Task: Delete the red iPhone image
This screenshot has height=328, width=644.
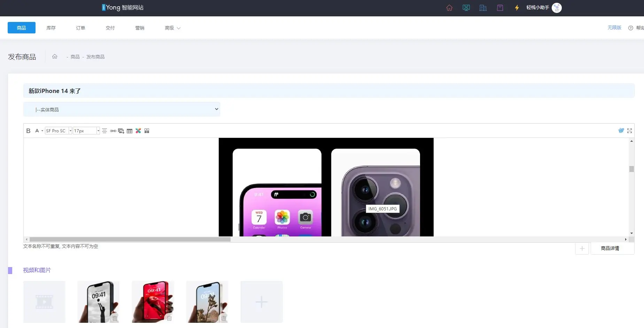Action: pos(169,318)
